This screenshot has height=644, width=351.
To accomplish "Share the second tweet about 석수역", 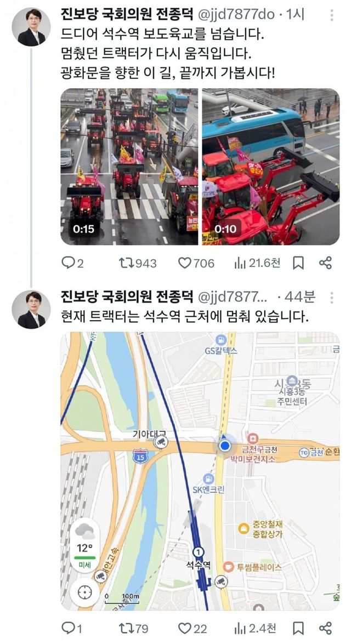I will click(325, 628).
